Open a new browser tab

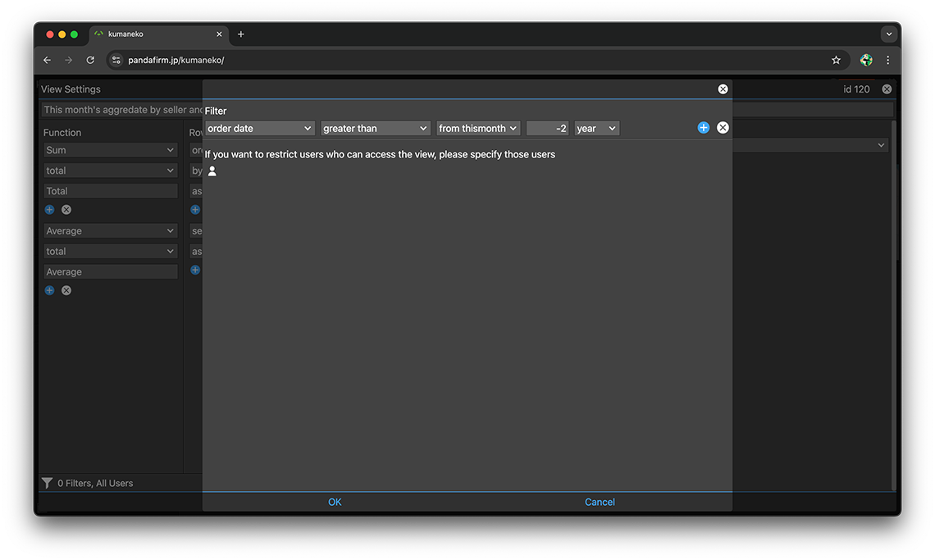tap(241, 34)
